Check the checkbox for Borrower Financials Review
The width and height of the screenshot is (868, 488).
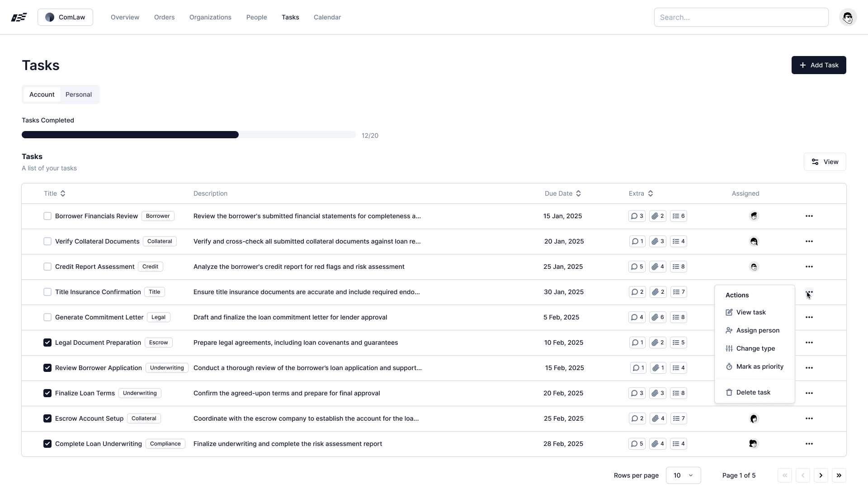click(47, 216)
